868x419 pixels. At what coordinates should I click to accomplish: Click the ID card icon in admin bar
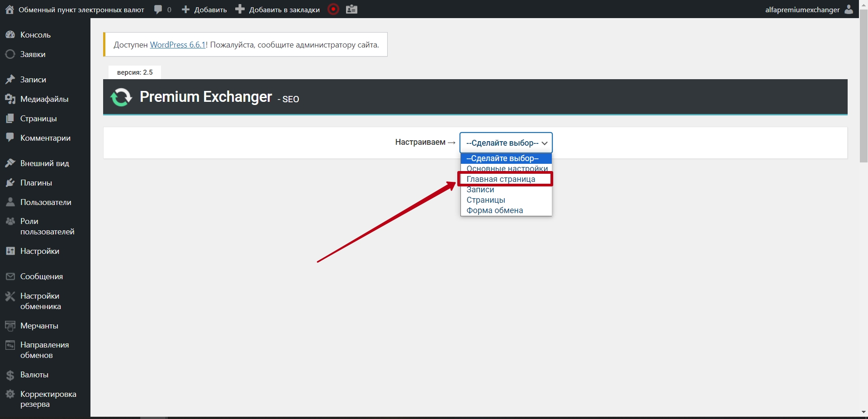pos(351,10)
